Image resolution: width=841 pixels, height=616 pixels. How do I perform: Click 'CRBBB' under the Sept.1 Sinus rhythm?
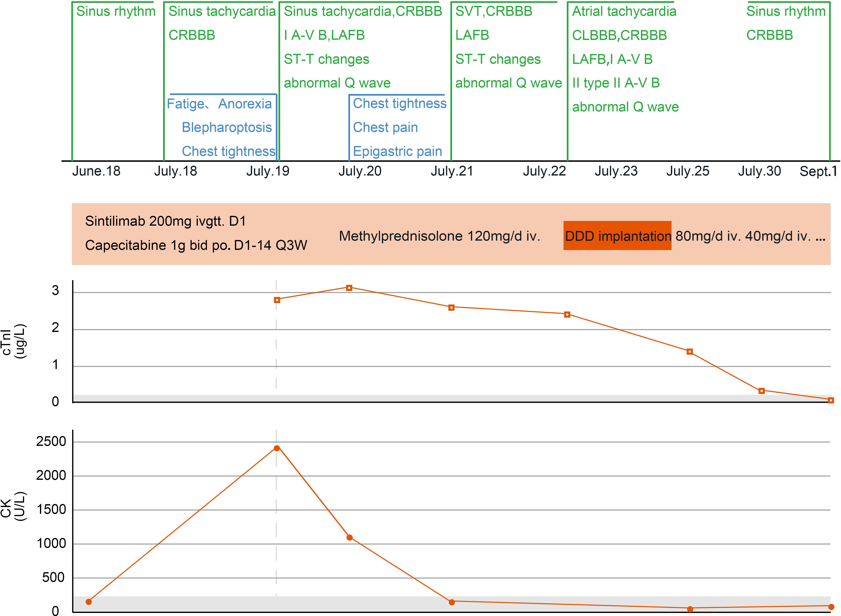click(769, 35)
